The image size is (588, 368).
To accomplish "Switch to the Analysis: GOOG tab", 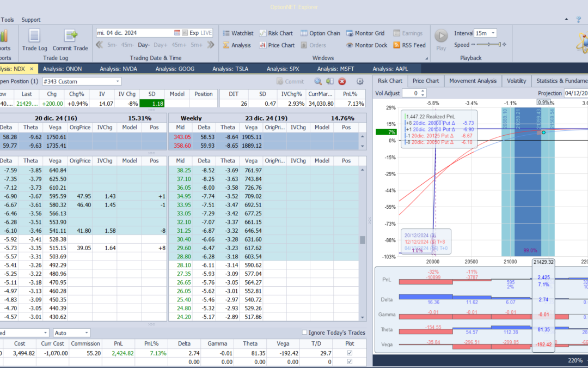I will click(x=175, y=69).
